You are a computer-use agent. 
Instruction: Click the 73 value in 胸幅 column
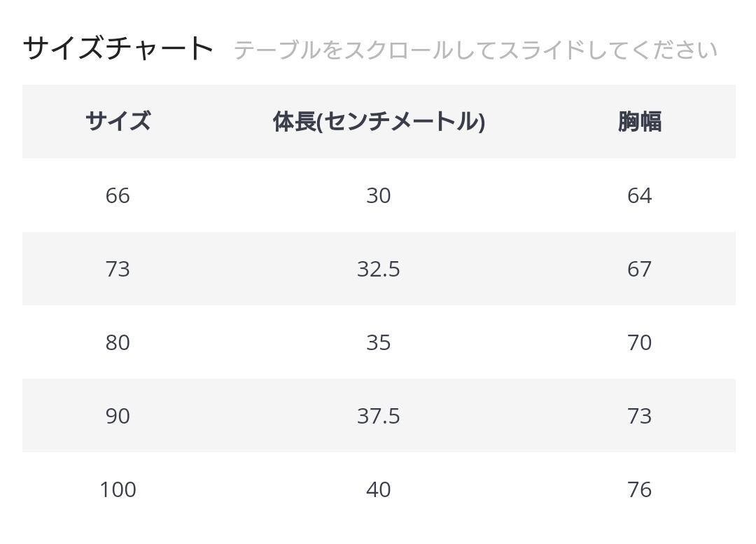click(639, 417)
